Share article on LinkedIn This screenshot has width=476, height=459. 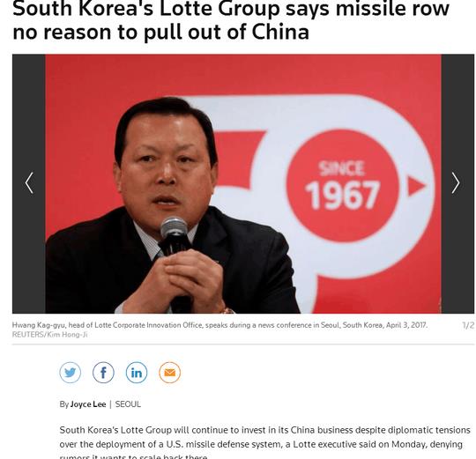(137, 373)
